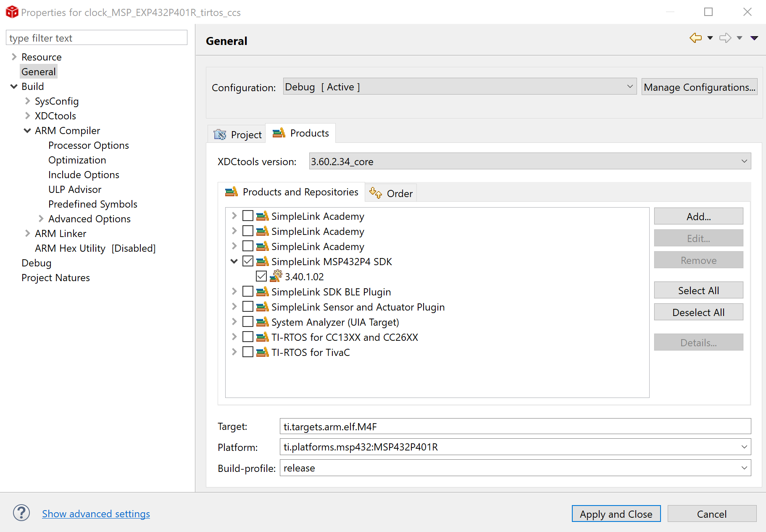The height and width of the screenshot is (532, 766).
Task: Click the type filter text field
Action: [x=96, y=37]
